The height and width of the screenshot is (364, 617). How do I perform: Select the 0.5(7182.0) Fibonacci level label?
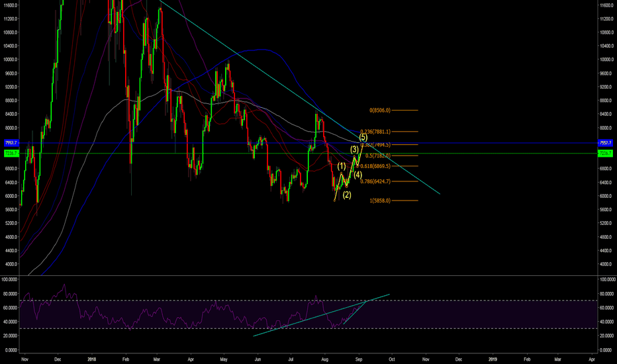point(378,156)
